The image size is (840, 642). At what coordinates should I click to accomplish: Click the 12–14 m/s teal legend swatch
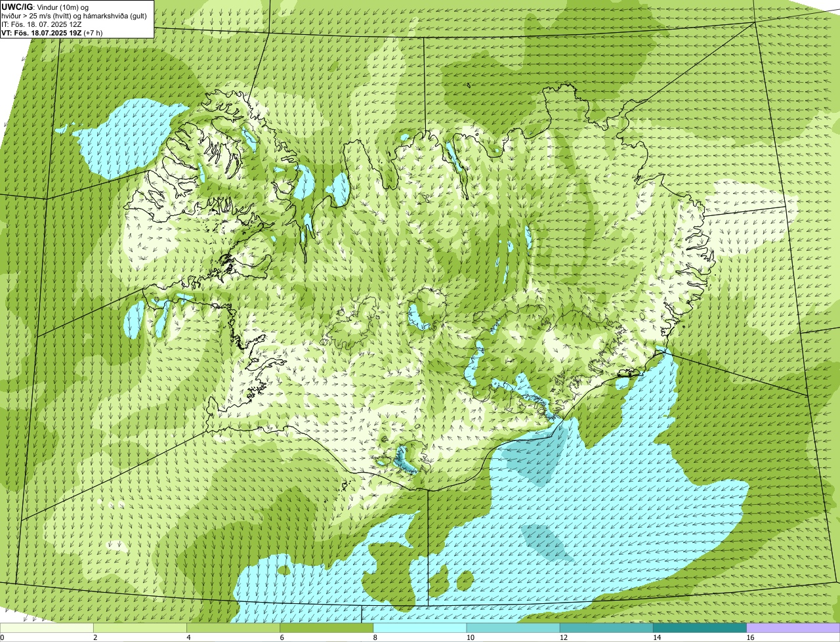(x=606, y=628)
